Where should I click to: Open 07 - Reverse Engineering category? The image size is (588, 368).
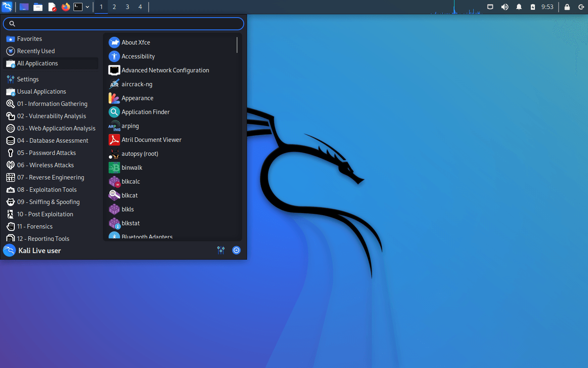(x=51, y=177)
